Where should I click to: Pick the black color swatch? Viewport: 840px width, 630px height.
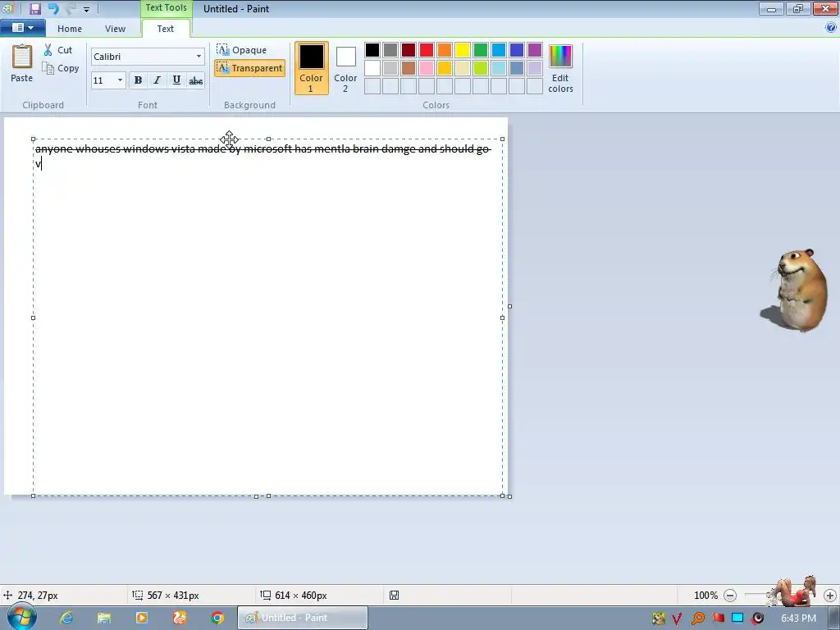(x=372, y=50)
